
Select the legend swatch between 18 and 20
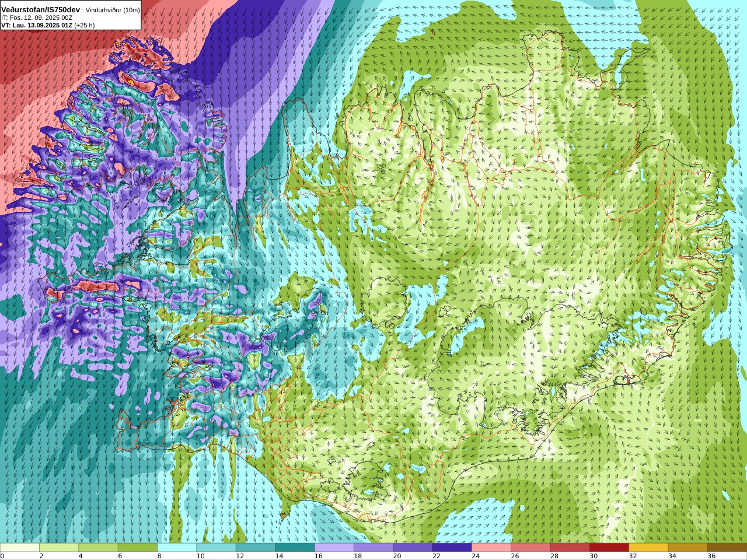(x=373, y=548)
